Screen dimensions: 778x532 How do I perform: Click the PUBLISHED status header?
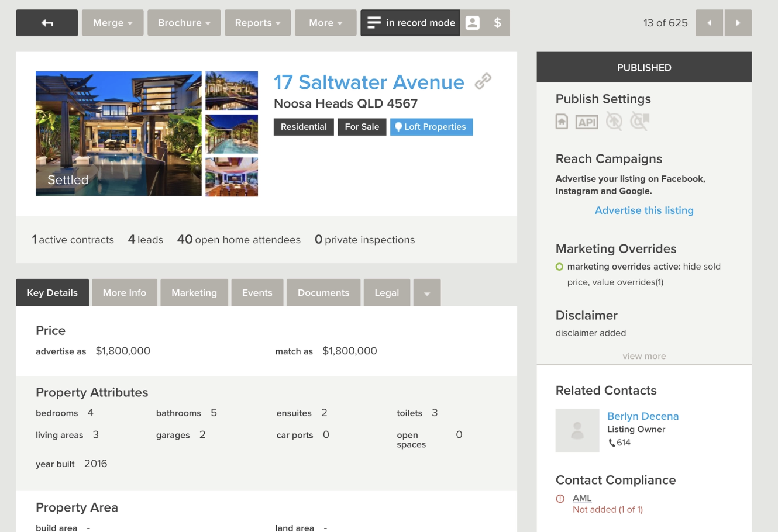(644, 67)
